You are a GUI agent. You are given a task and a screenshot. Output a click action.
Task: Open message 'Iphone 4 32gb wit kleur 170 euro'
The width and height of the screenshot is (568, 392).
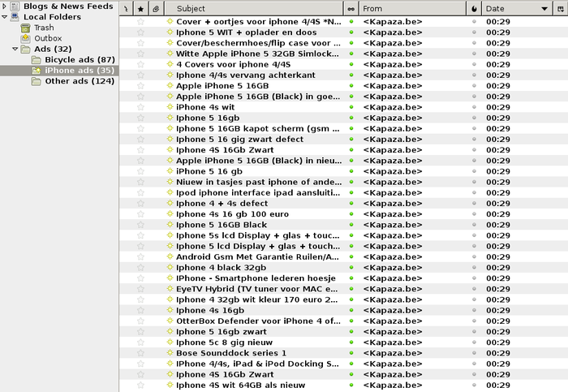pyautogui.click(x=256, y=299)
